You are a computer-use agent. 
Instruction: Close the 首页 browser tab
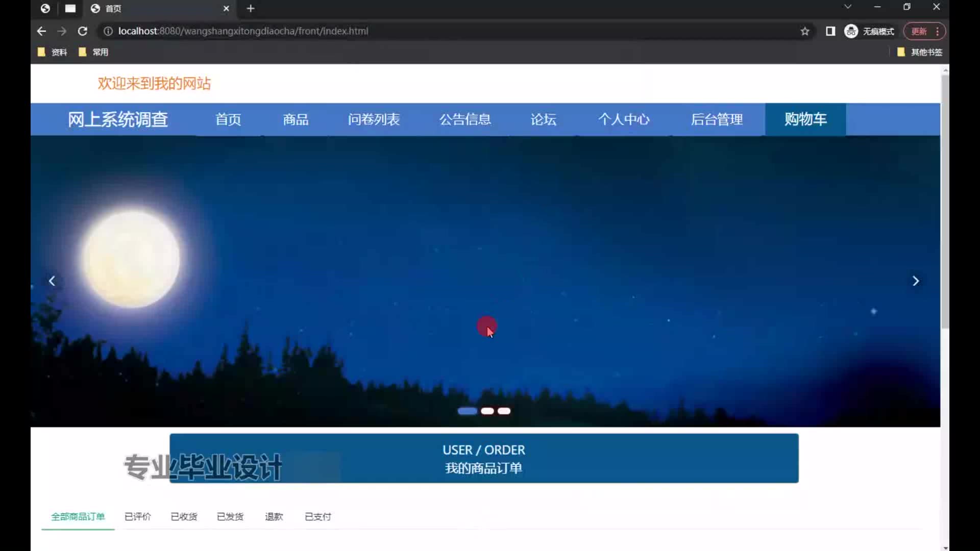coord(226,8)
